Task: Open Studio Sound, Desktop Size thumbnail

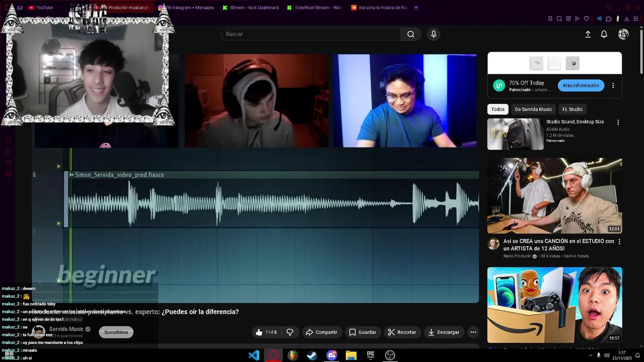Action: coord(515,134)
